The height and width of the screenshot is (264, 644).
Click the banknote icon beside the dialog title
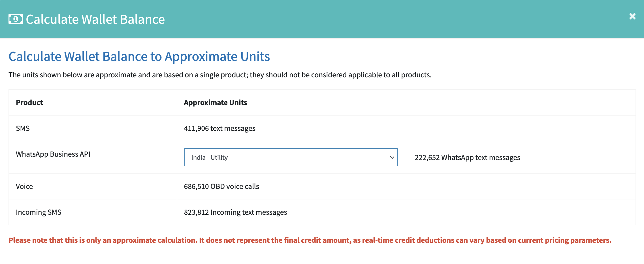[15, 19]
